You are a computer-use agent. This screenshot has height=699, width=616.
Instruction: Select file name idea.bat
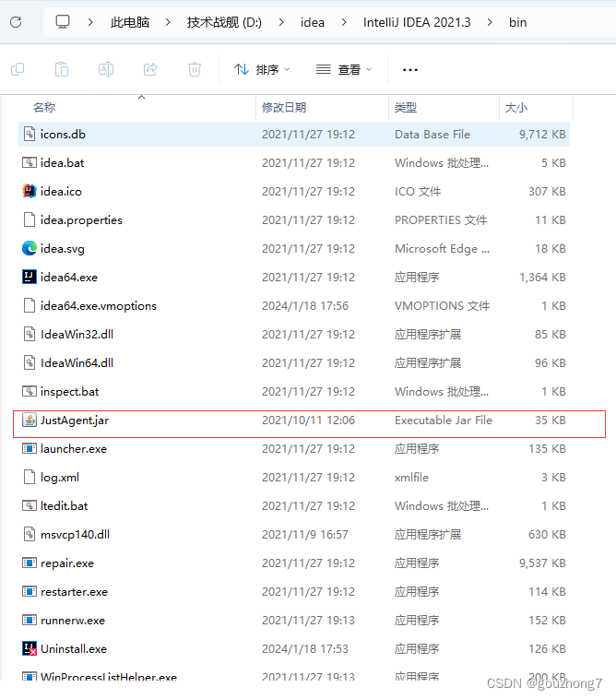click(x=62, y=162)
